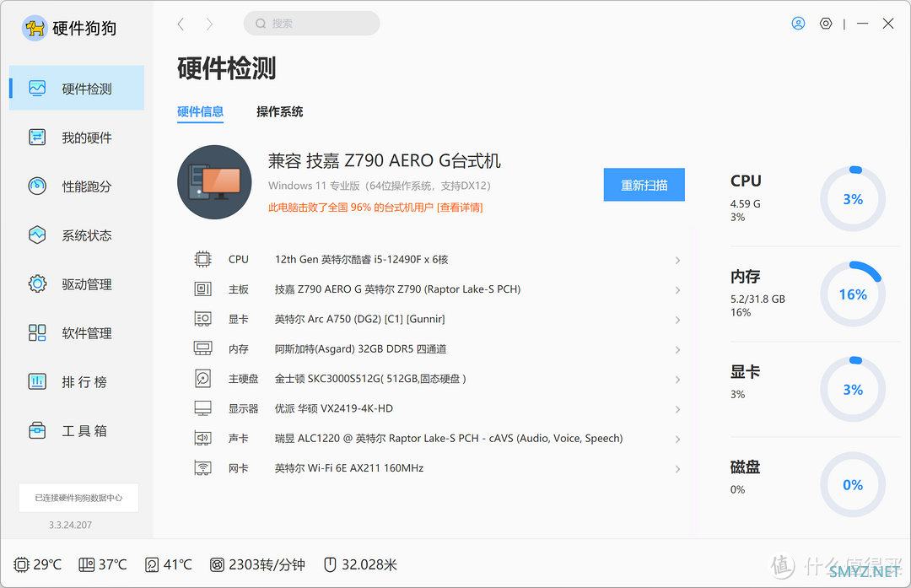
Task: Click the 5.2/31.8 GB memory value
Action: coord(757,299)
